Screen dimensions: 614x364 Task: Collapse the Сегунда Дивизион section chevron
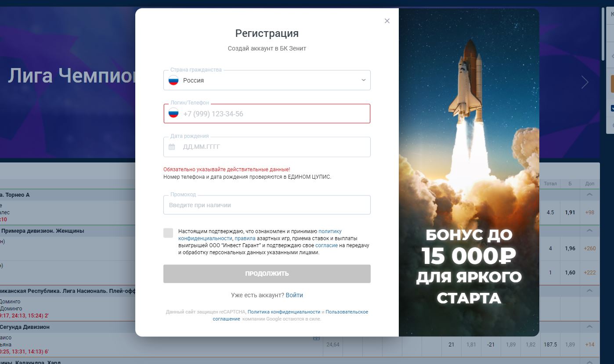click(x=590, y=327)
